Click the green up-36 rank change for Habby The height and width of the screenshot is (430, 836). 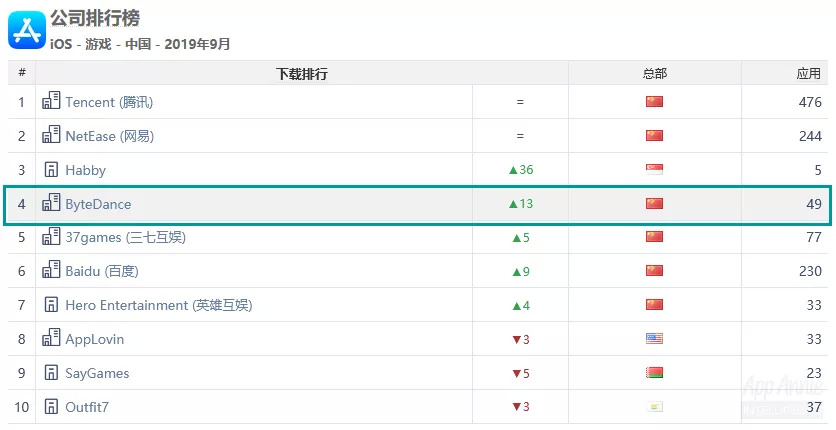(521, 170)
